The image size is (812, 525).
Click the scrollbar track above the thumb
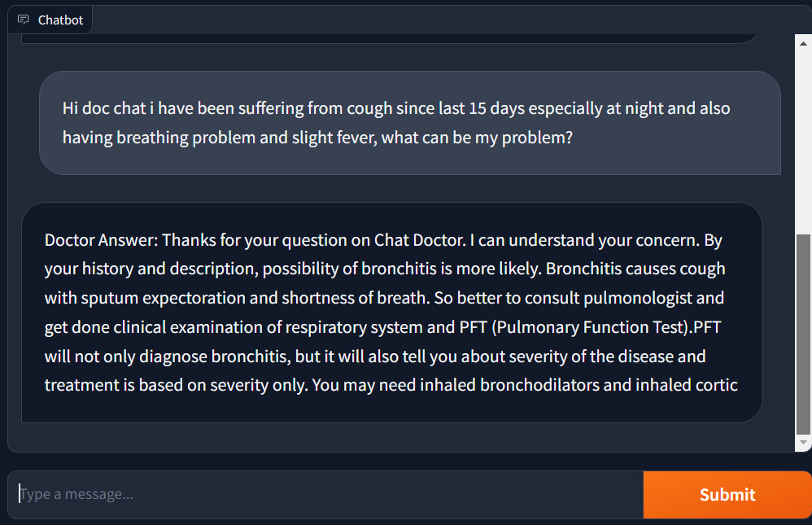(803, 142)
